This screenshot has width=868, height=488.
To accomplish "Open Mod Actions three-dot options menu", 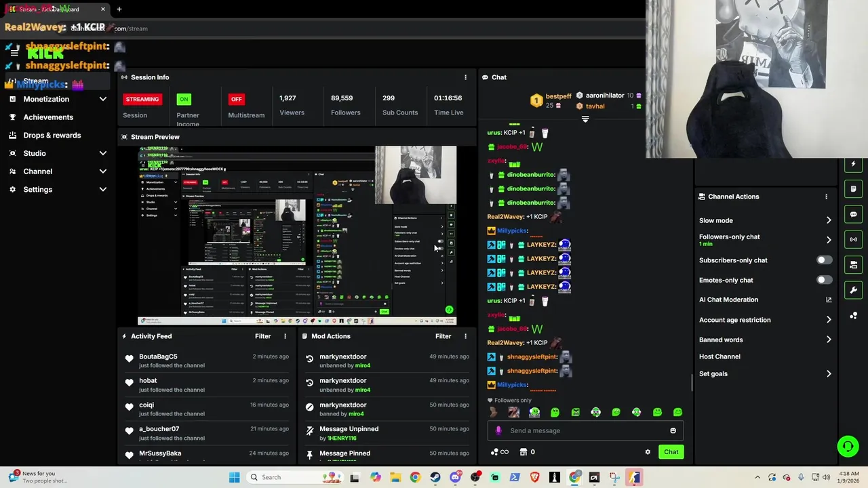I will [x=465, y=336].
